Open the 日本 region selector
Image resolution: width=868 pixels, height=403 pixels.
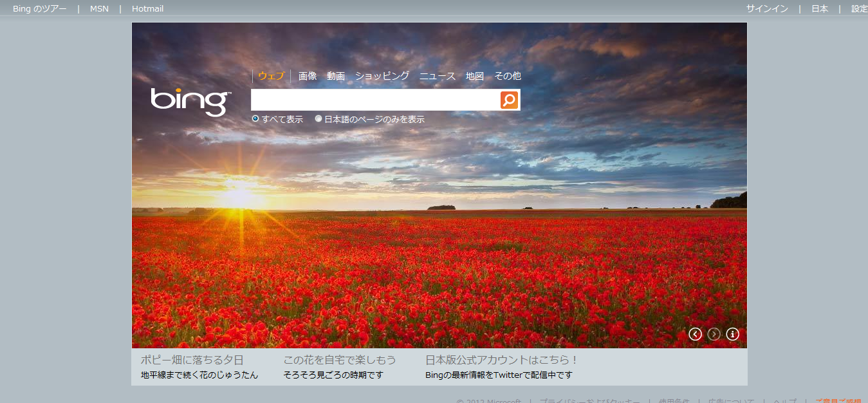click(x=819, y=9)
